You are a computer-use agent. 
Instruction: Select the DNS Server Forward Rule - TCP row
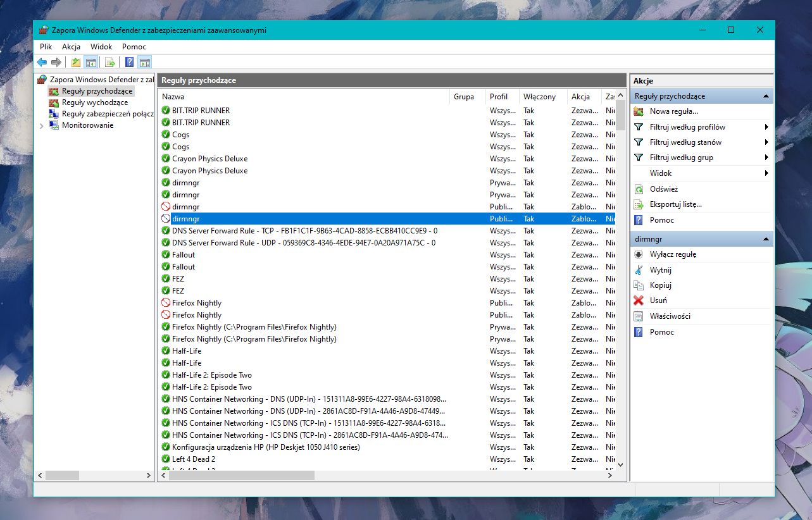pyautogui.click(x=387, y=231)
